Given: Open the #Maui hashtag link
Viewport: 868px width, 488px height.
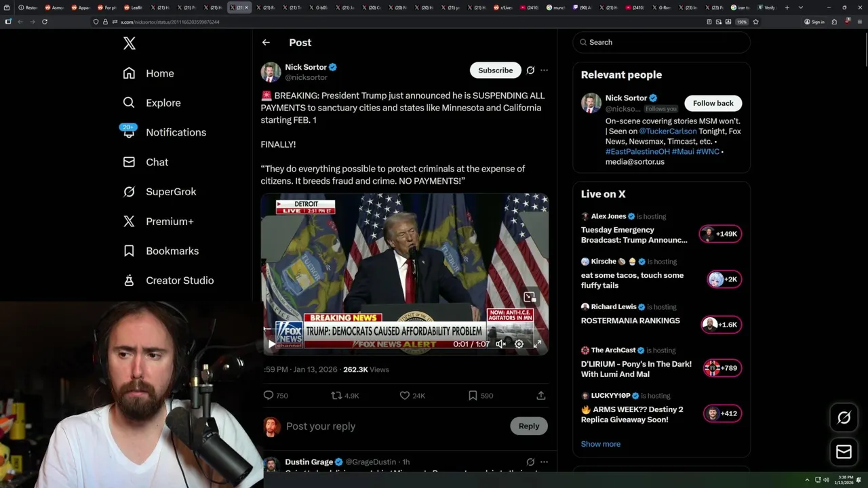Looking at the screenshot, I should [682, 152].
